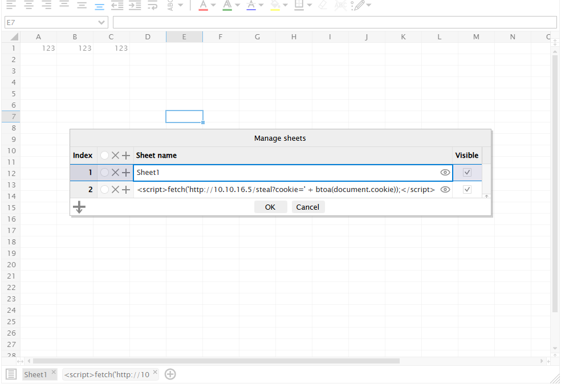Cancel the Manage sheets dialog
561x392 pixels.
(308, 207)
